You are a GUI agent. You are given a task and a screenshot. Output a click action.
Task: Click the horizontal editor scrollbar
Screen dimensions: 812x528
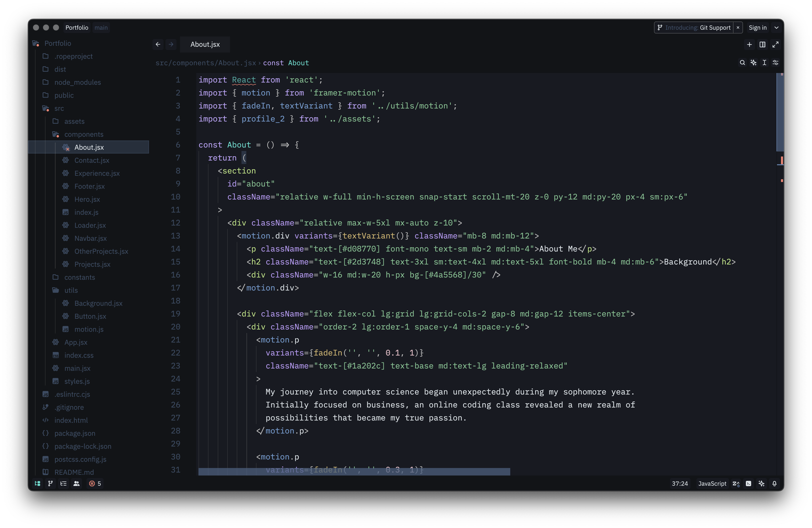click(x=354, y=471)
